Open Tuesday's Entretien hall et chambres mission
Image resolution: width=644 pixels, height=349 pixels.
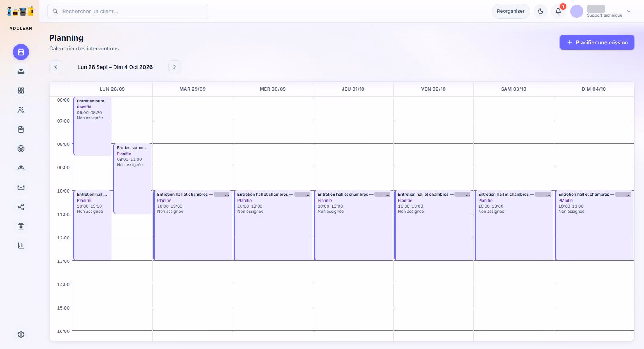[192, 225]
